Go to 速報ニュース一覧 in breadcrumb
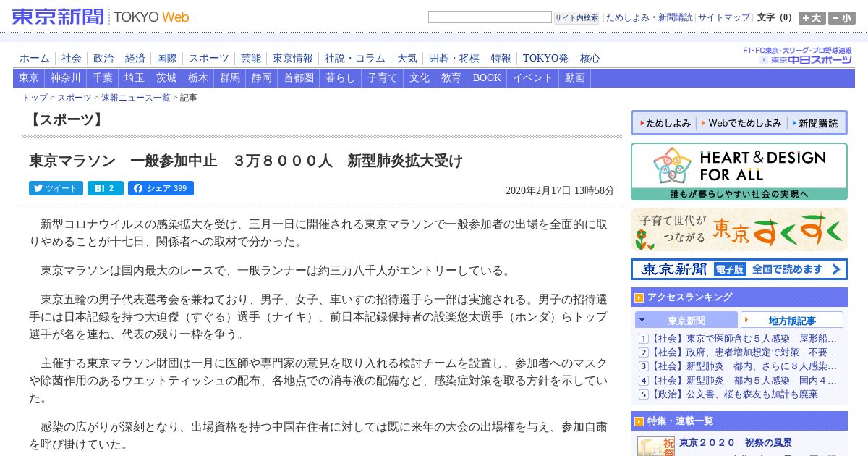Screen dimensions: 868x456 coord(136,98)
